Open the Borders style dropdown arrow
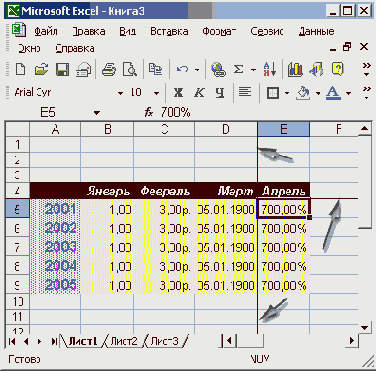This screenshot has height=371, width=376. tap(287, 93)
